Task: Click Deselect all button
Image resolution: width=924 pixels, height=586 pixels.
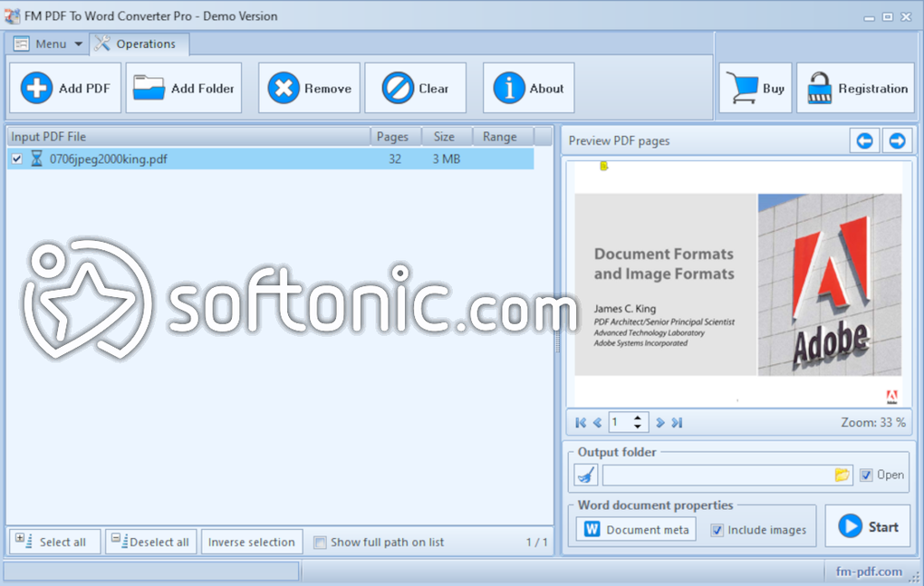Action: pyautogui.click(x=151, y=542)
